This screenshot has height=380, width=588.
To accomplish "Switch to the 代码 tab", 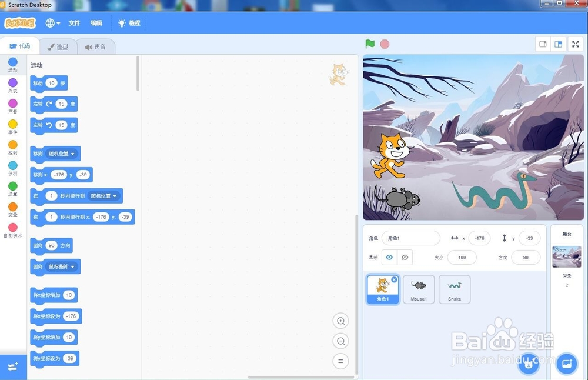I will click(20, 46).
